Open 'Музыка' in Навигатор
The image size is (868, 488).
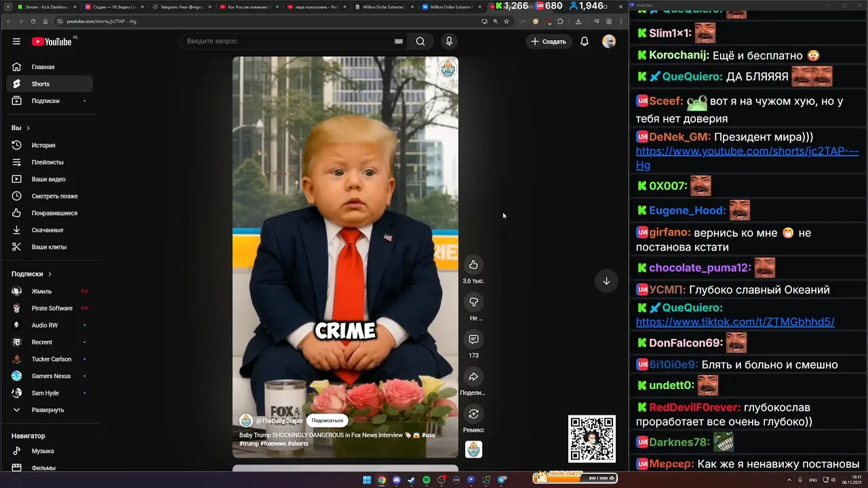pyautogui.click(x=49, y=451)
